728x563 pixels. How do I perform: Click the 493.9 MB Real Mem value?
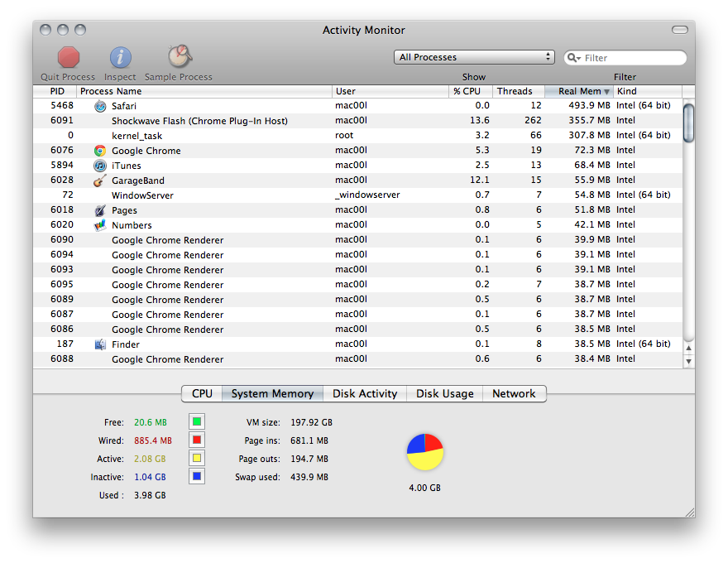[x=589, y=105]
